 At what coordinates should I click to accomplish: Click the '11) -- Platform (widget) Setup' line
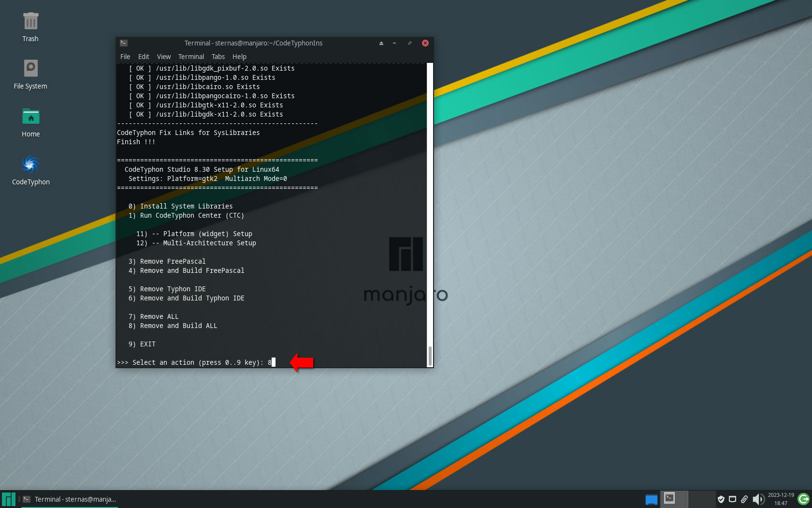[x=194, y=234]
